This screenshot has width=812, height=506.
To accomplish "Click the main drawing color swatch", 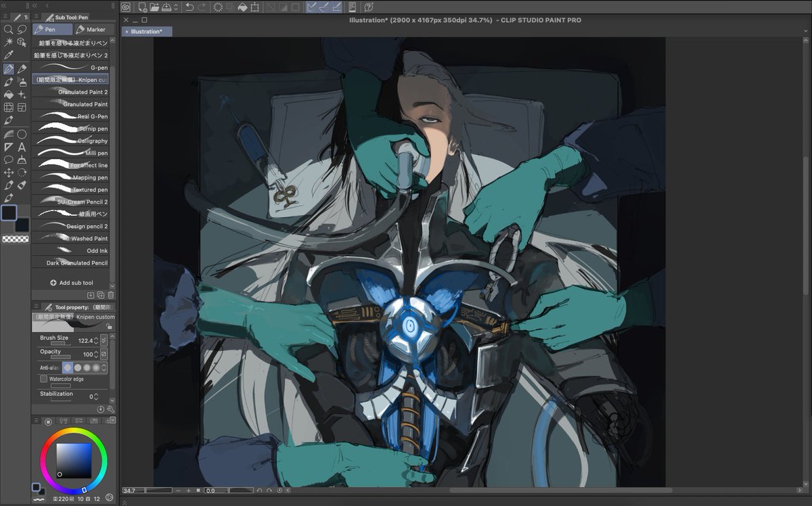I will point(9,212).
